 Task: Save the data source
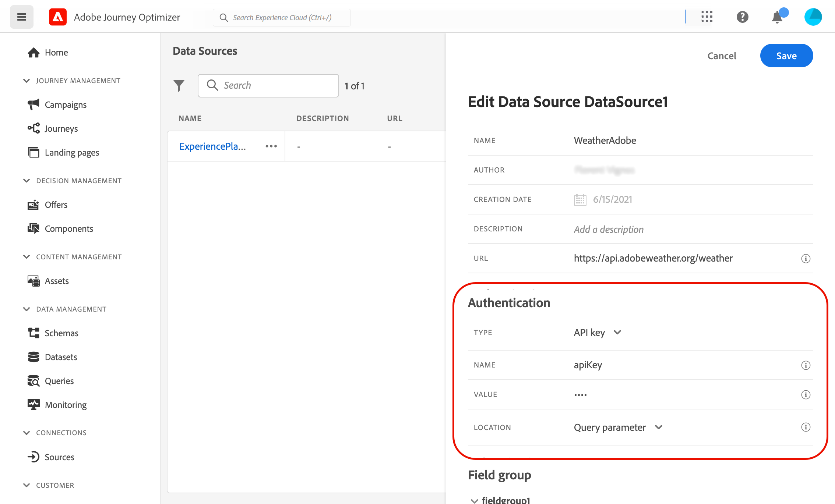click(x=786, y=56)
